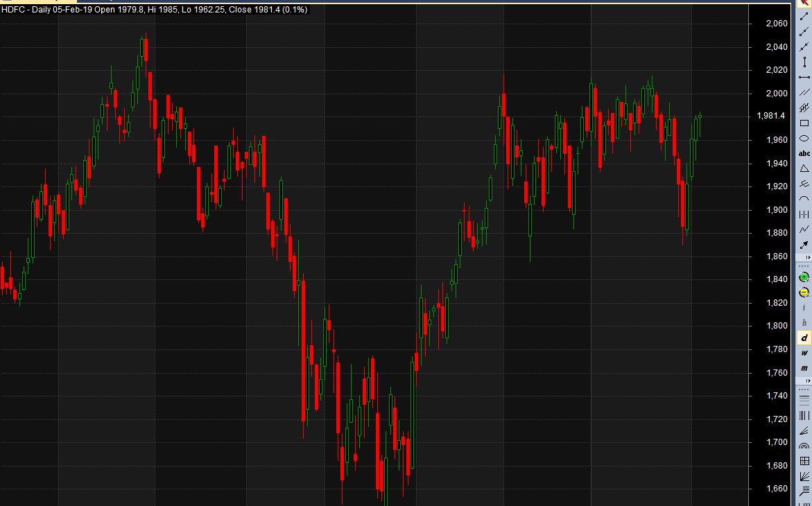
Task: Expand the drawing tools toolbar overflow arrow
Action: coord(808,258)
